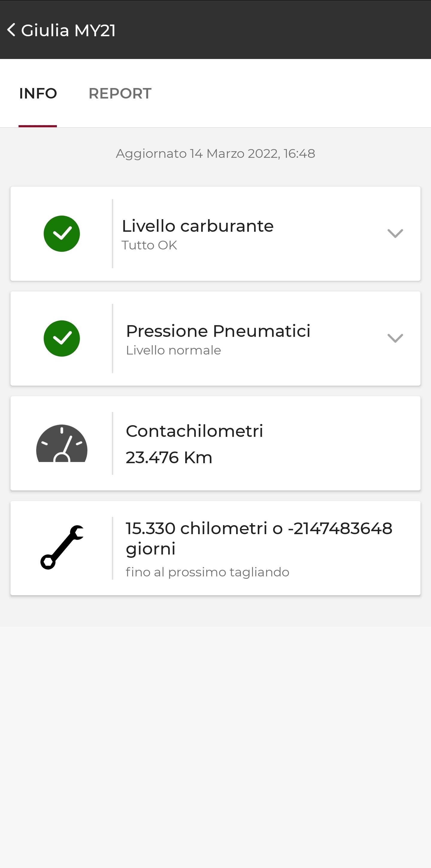Tap the Contachilometri label

(194, 431)
